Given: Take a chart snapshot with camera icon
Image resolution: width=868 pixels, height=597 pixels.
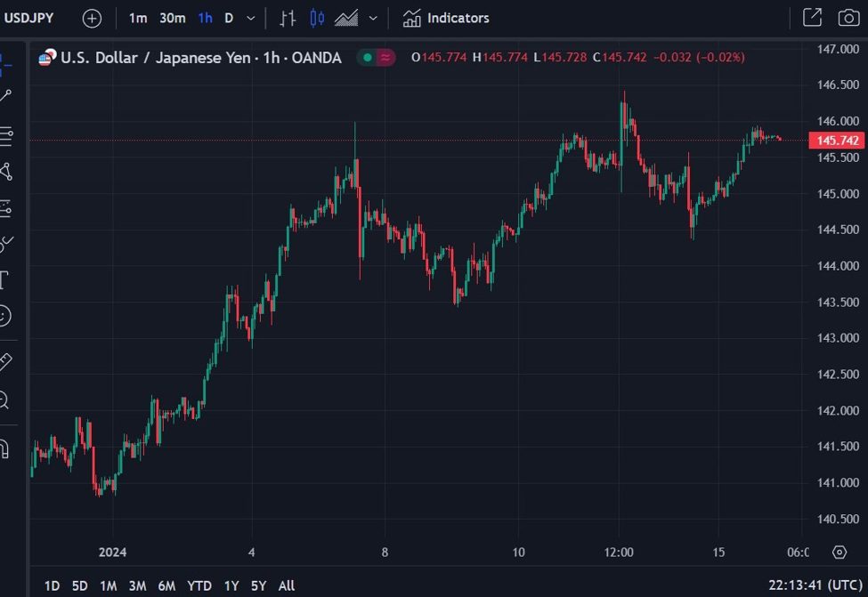Looking at the screenshot, I should tap(848, 18).
